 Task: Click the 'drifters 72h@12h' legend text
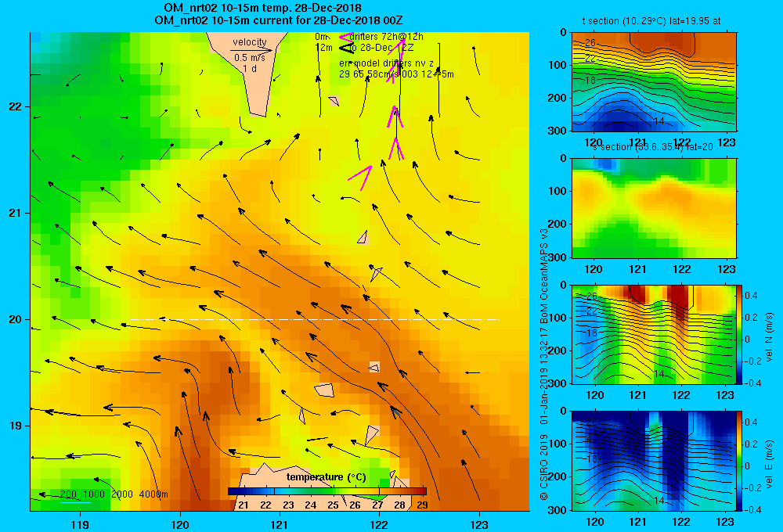pos(387,37)
